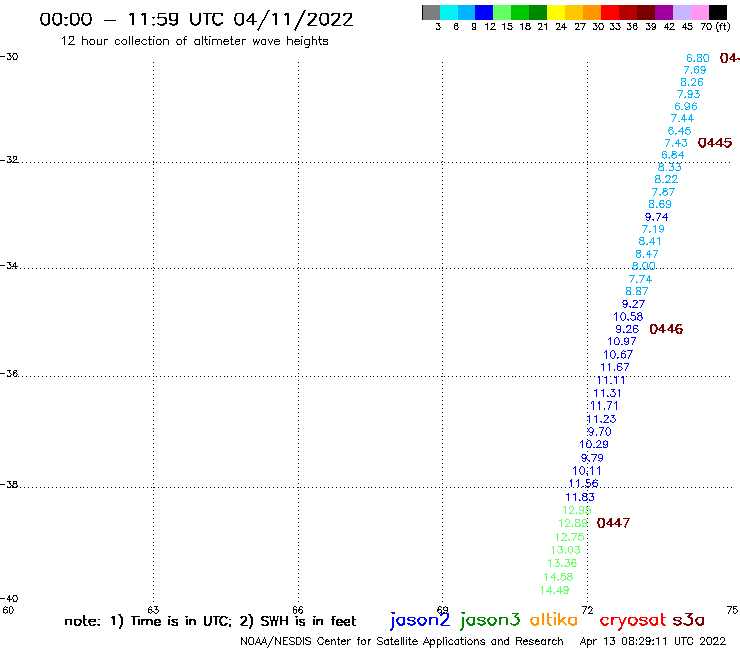Click the time marker '0446'
740x650 pixels.
[666, 329]
